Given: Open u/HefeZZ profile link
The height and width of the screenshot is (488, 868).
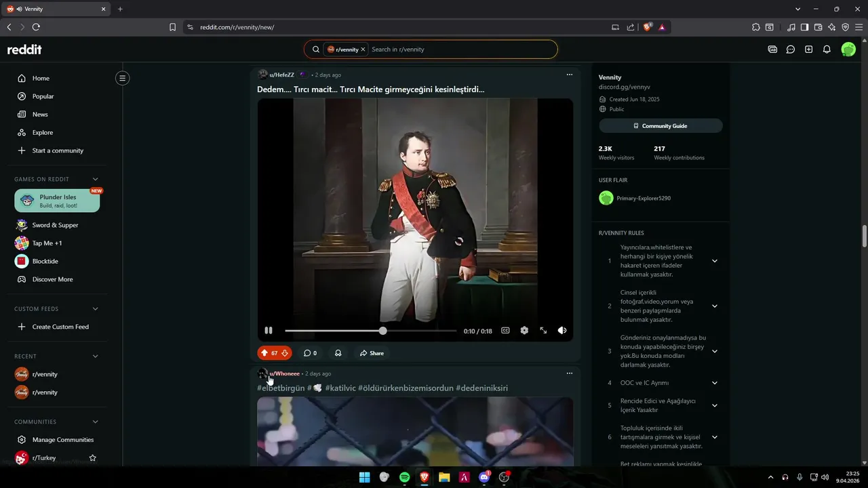Looking at the screenshot, I should 281,75.
